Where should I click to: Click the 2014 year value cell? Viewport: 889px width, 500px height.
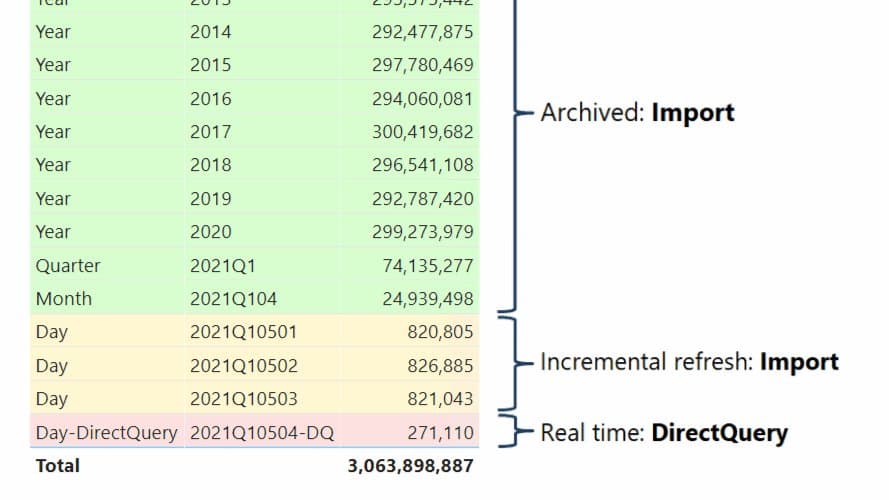[210, 32]
